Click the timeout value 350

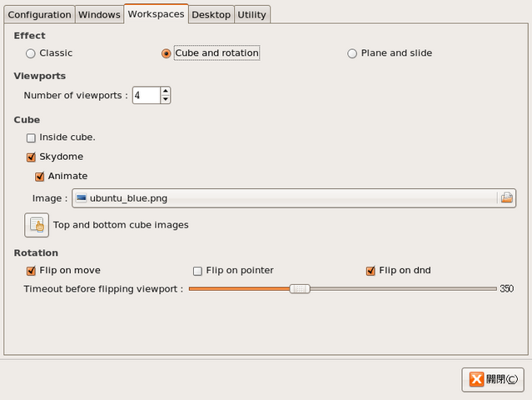506,288
